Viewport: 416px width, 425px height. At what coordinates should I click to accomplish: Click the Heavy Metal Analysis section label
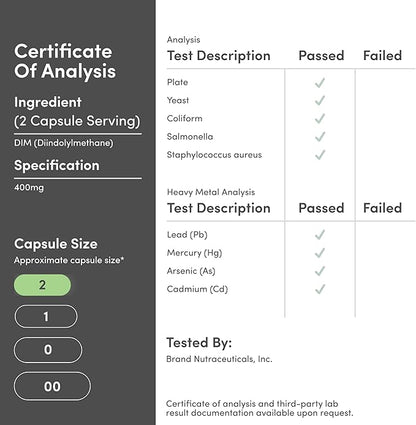[211, 192]
